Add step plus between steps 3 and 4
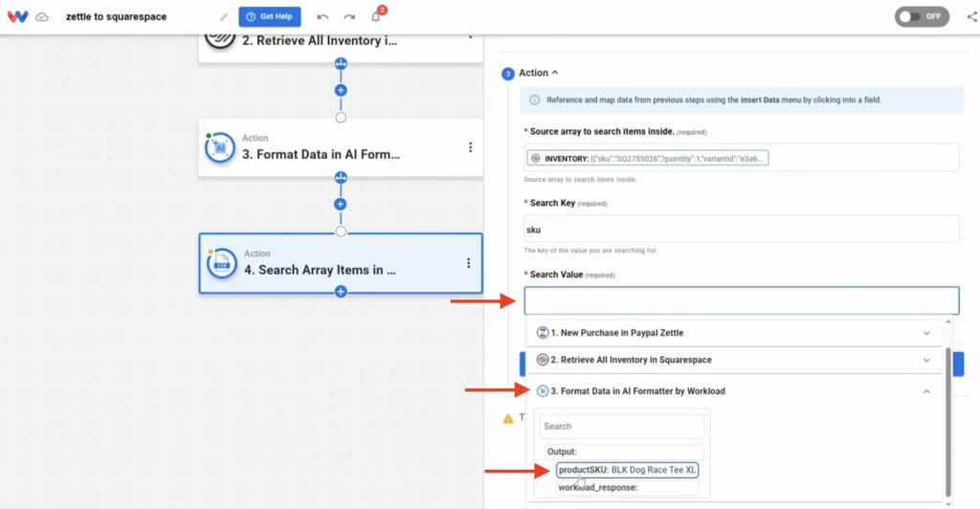This screenshot has height=509, width=980. coord(341,204)
